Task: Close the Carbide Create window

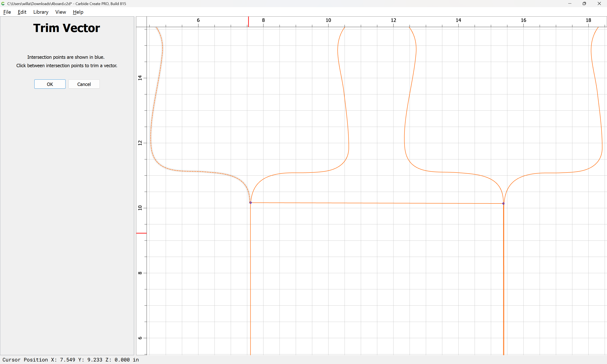Action: tap(599, 3)
